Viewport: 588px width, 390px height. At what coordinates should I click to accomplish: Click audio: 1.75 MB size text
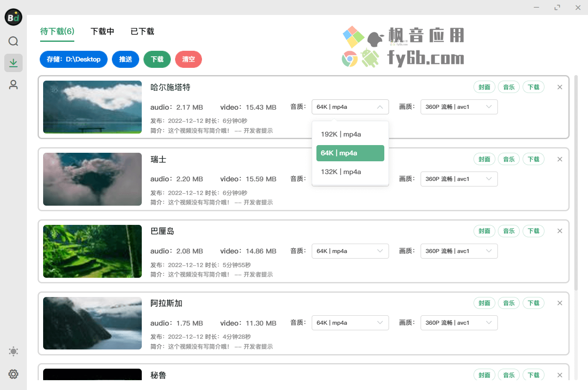(x=176, y=323)
